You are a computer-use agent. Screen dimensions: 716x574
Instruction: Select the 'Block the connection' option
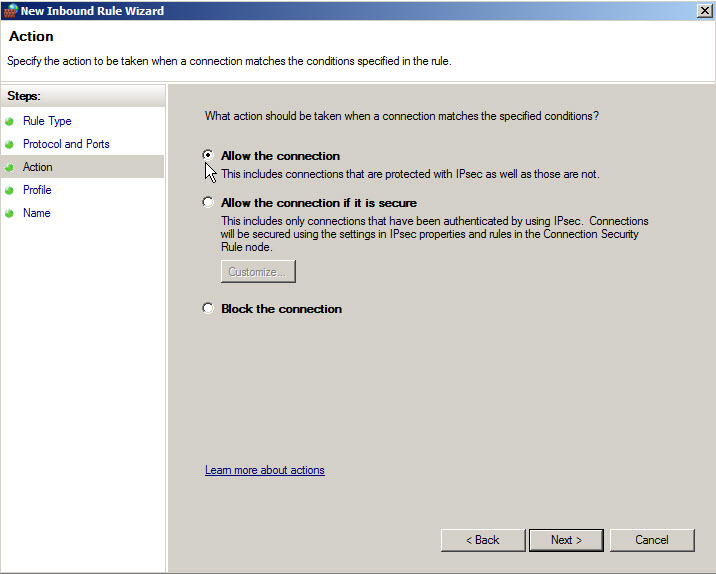208,308
